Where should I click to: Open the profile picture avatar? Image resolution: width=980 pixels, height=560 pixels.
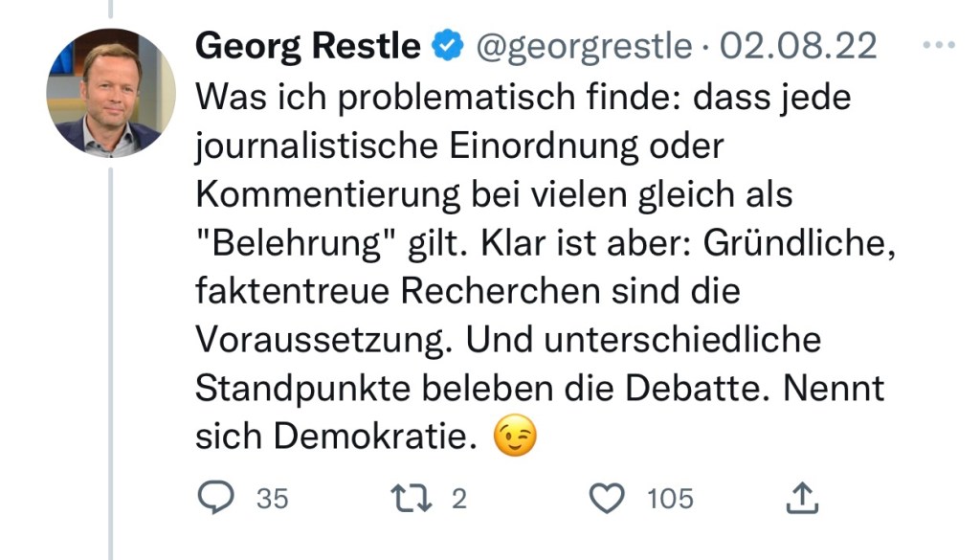click(x=111, y=93)
